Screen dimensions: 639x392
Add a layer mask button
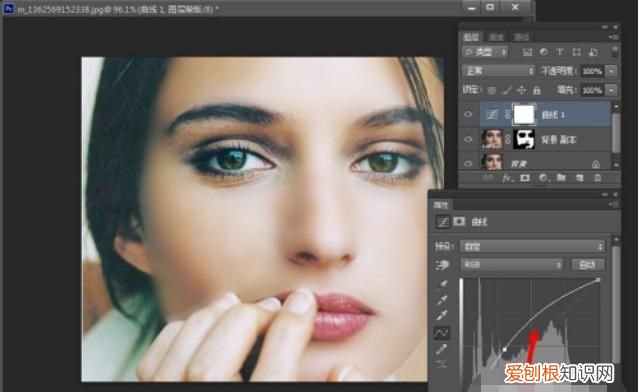click(x=525, y=178)
